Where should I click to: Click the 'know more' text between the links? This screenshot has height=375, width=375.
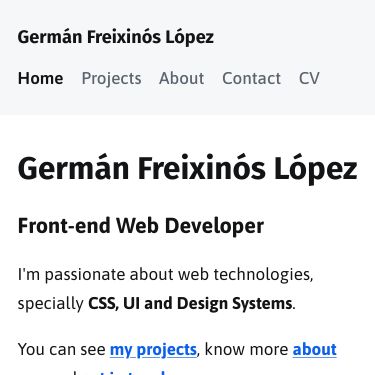coord(246,350)
